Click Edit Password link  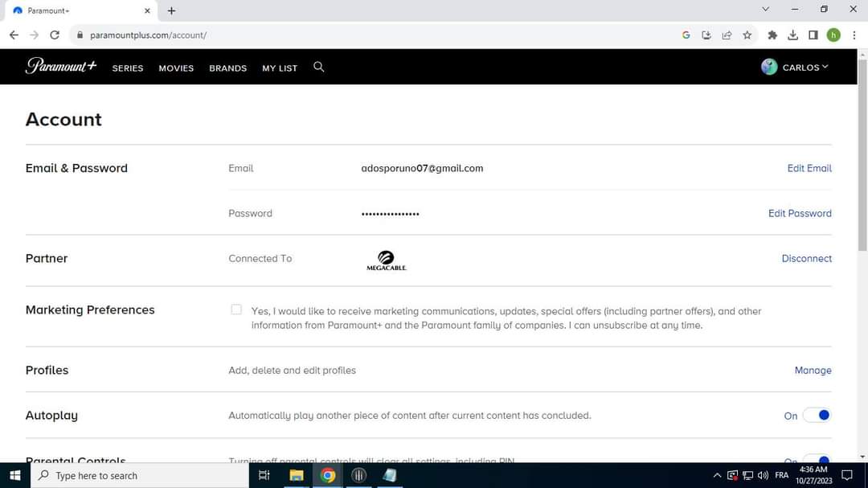(800, 213)
